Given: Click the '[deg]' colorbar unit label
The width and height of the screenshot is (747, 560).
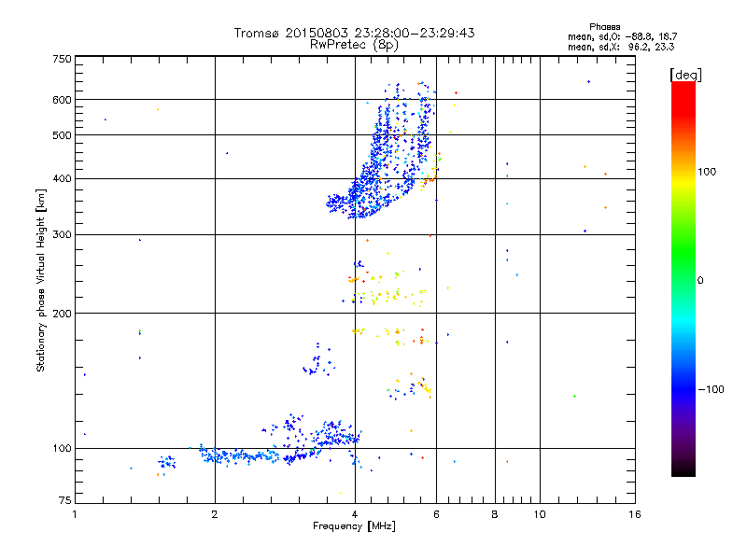Looking at the screenshot, I should click(x=685, y=75).
